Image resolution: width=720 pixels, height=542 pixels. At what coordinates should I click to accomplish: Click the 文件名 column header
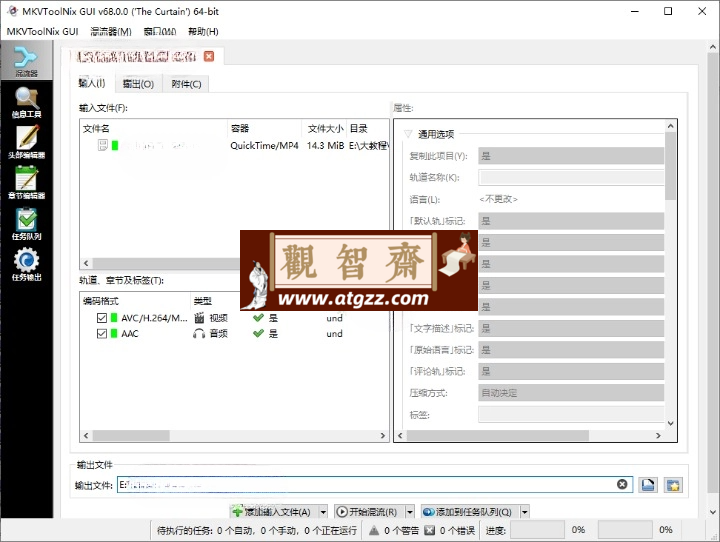(x=154, y=129)
